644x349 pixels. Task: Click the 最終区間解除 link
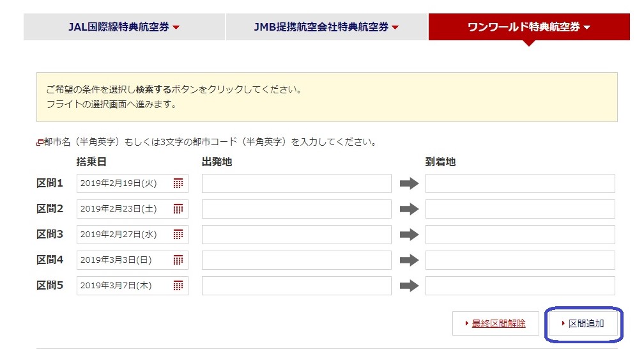click(498, 323)
